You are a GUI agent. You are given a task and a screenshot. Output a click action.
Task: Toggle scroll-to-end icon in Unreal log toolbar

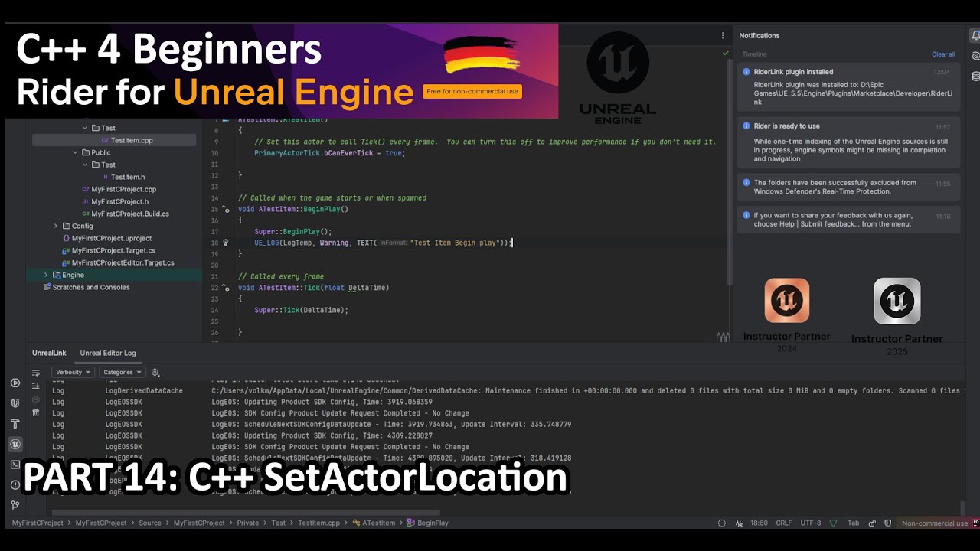click(35, 386)
